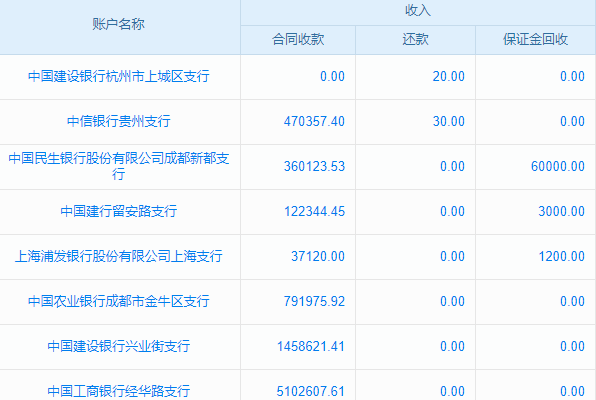The height and width of the screenshot is (400, 596).
Task: Click the 收入 group header
Action: (418, 10)
